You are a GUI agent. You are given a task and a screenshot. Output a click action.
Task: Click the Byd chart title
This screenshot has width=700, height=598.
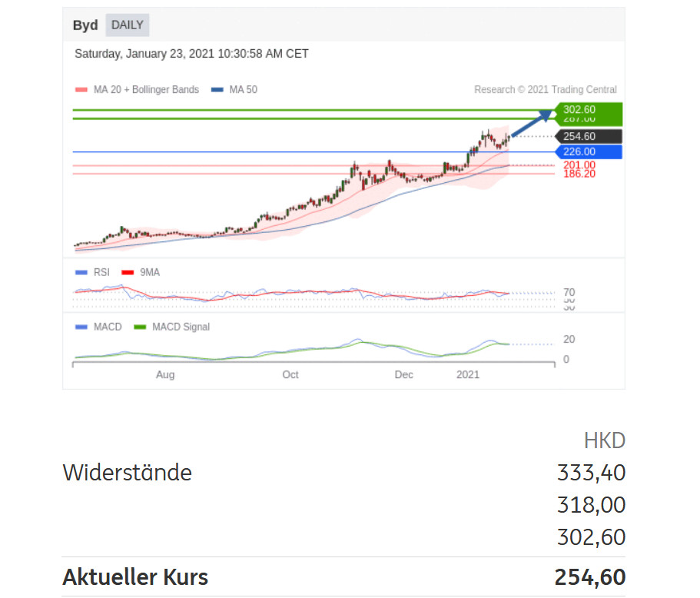click(x=85, y=25)
